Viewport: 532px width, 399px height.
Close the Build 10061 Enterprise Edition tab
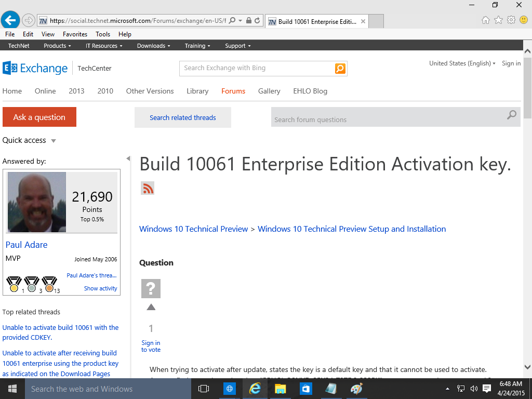pyautogui.click(x=363, y=21)
